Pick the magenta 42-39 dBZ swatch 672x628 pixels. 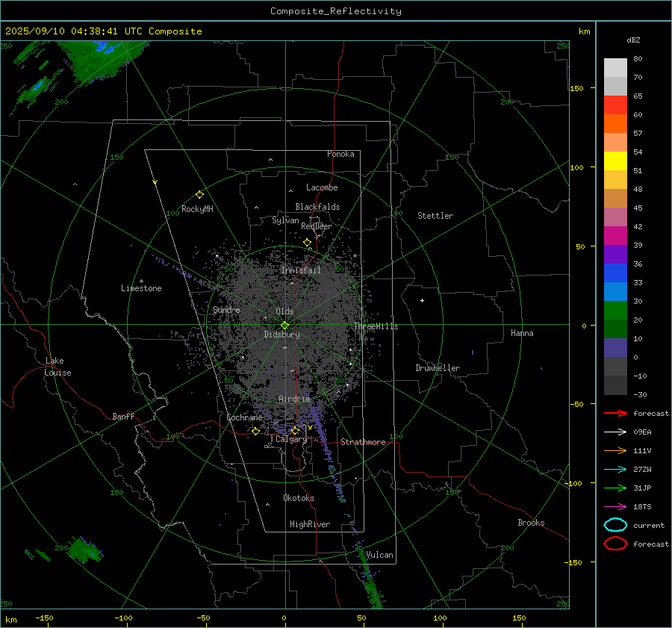(x=615, y=236)
